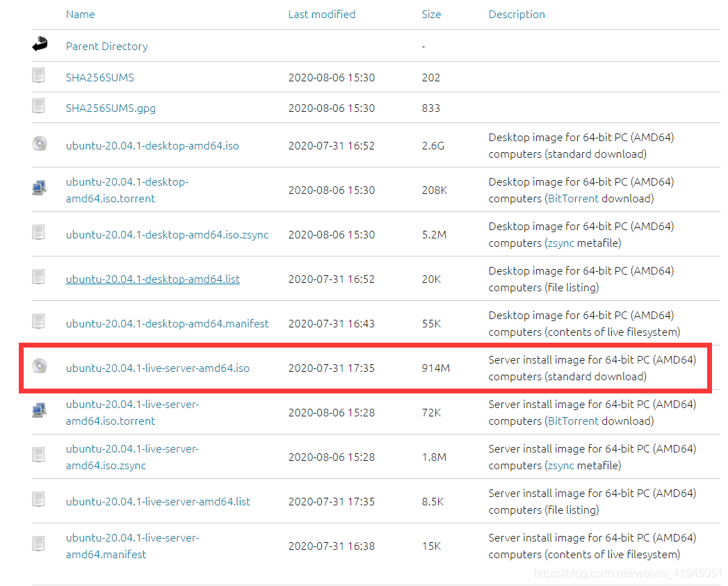Screen dimensions: 728x586
Task: Open the ubuntu-20.04.1-desktop-amd64.iso.zsync link
Action: pos(167,235)
